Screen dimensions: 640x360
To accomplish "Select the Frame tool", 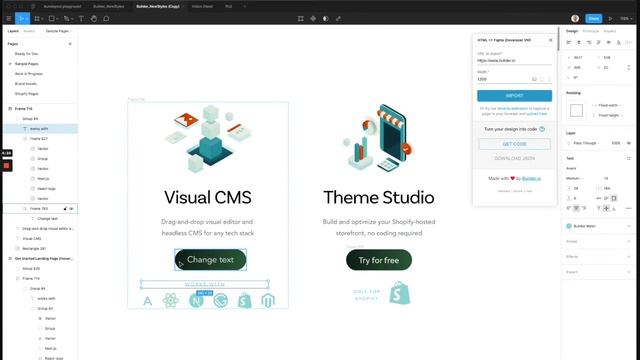I will (37, 19).
